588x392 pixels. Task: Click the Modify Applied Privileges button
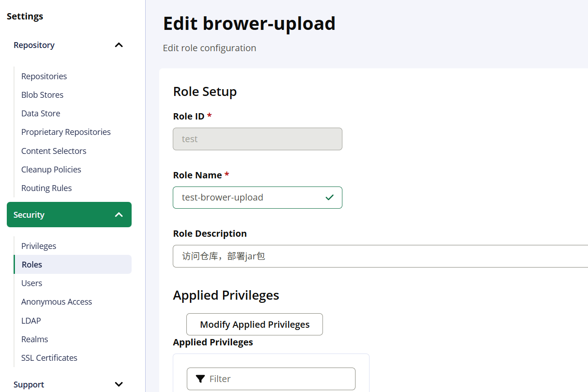(255, 325)
